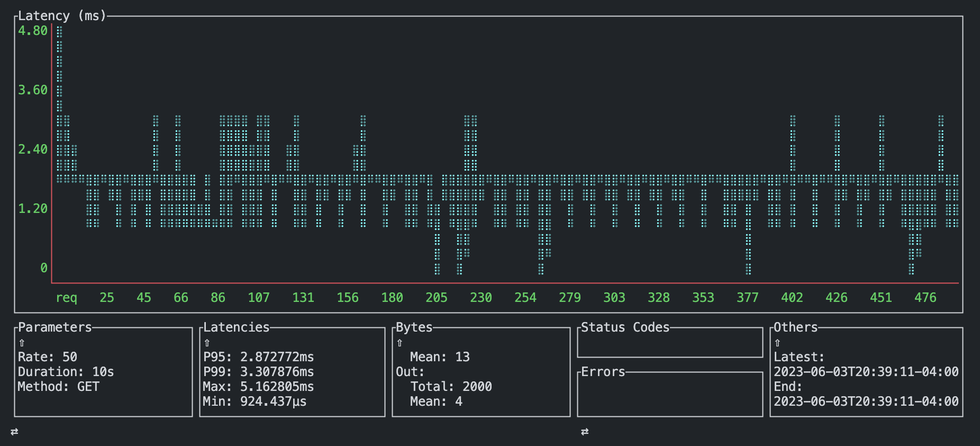The image size is (980, 446).
Task: Click the Latencies panel title
Action: 237,327
